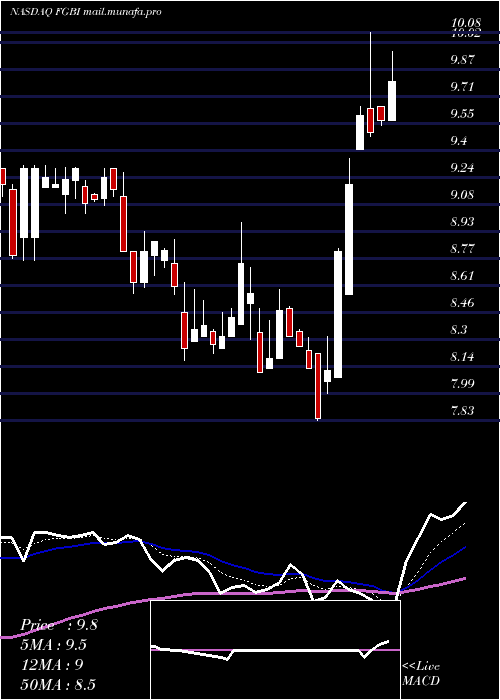Click the 8.46 price axis label
The image size is (500, 700).
click(462, 303)
